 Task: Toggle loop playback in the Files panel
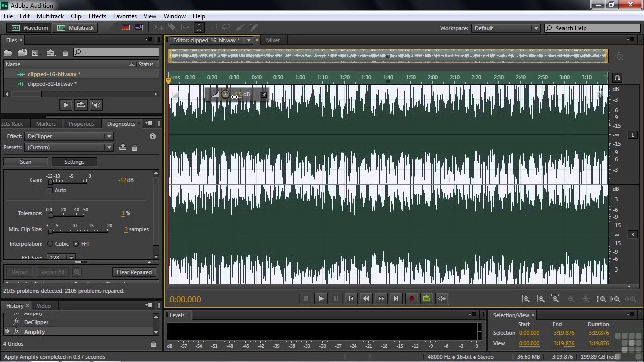80,105
